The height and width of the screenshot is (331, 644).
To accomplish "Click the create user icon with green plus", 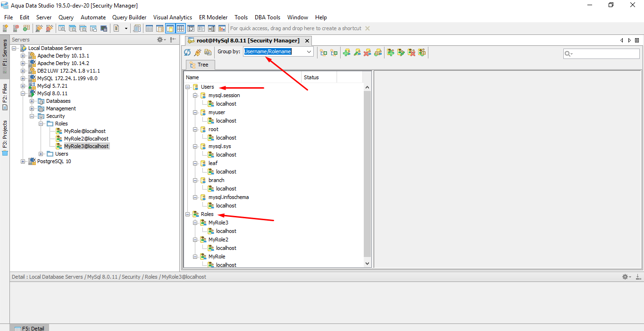I will (x=347, y=52).
